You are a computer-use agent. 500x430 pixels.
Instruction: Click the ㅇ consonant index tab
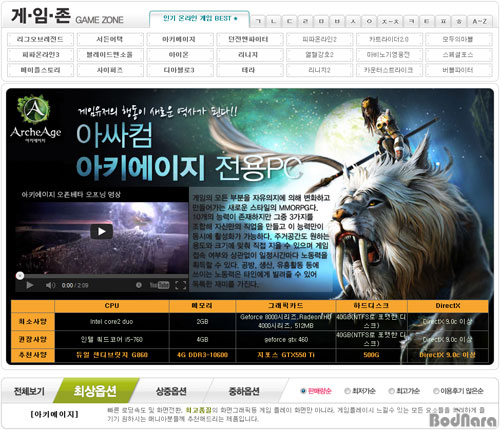click(369, 21)
